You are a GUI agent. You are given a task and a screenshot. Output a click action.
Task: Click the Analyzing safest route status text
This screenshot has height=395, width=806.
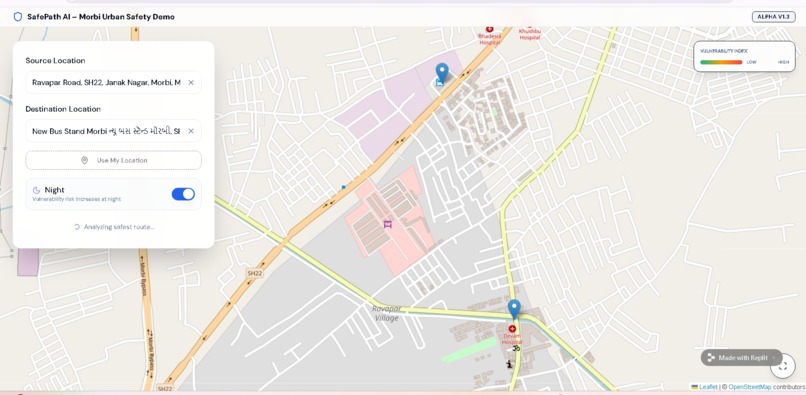point(119,227)
